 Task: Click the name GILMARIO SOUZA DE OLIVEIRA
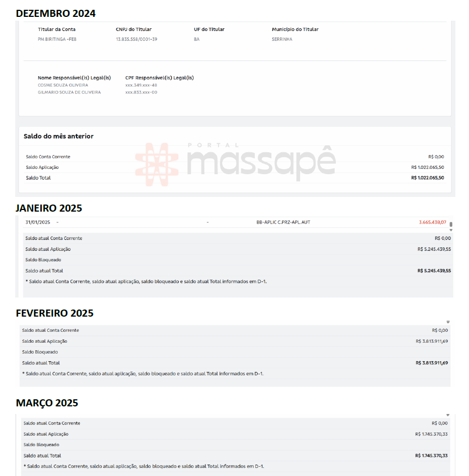click(x=69, y=92)
